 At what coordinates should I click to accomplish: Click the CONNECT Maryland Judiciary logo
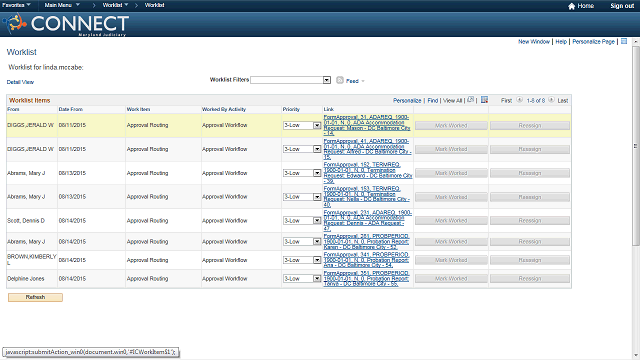(66, 24)
